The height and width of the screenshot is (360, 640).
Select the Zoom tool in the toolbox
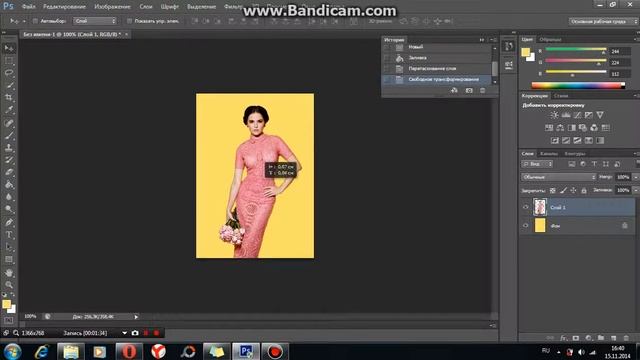[9, 284]
